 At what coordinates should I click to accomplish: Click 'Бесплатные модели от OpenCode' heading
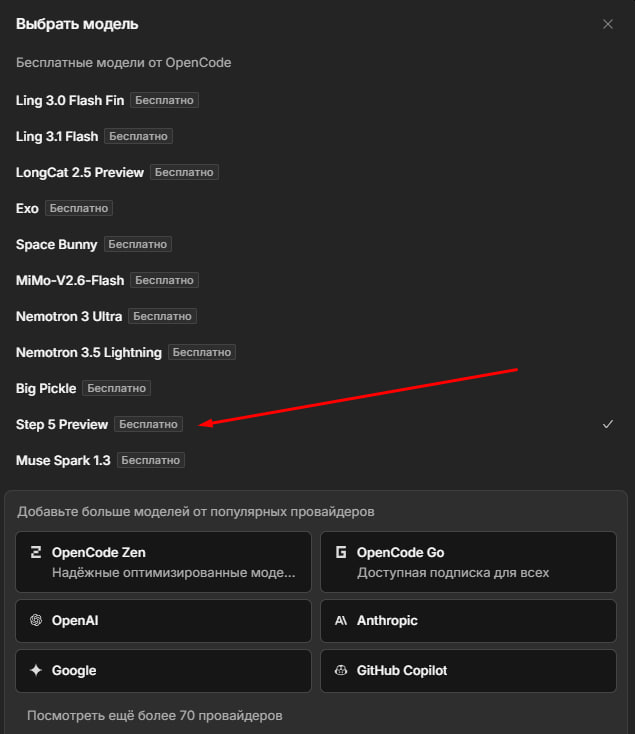pos(124,63)
